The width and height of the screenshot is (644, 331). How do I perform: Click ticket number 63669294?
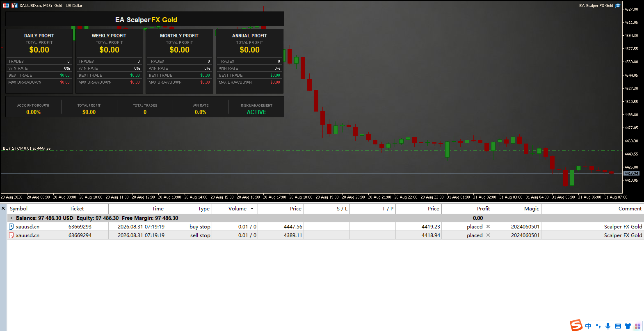(x=80, y=235)
